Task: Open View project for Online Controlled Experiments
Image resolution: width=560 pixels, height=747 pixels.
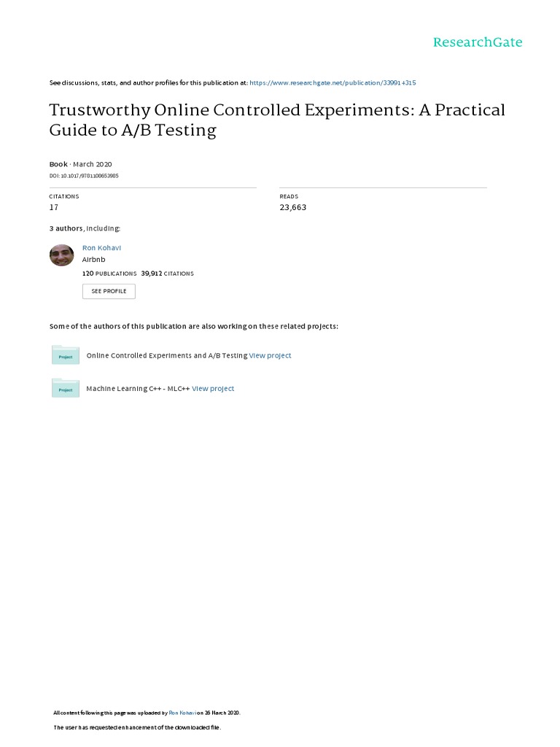Action: 270,355
